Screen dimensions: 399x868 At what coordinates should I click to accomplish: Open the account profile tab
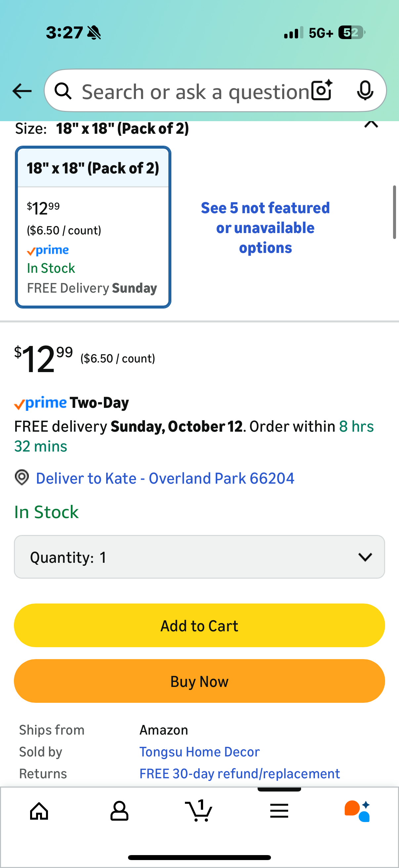tap(119, 811)
